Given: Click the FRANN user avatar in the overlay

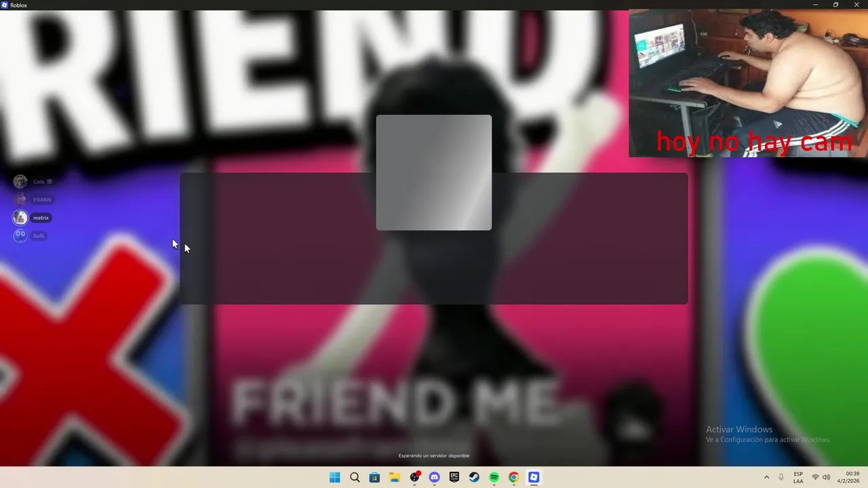Looking at the screenshot, I should coord(20,199).
